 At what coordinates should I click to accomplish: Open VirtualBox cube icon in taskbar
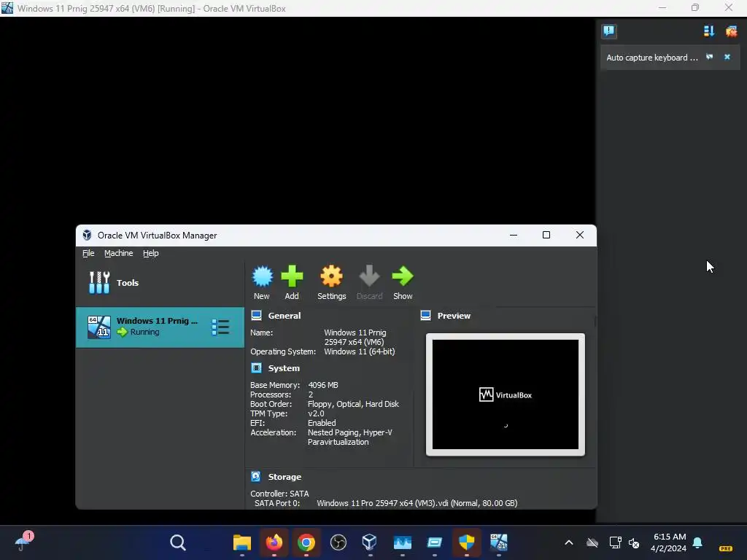[x=370, y=542]
